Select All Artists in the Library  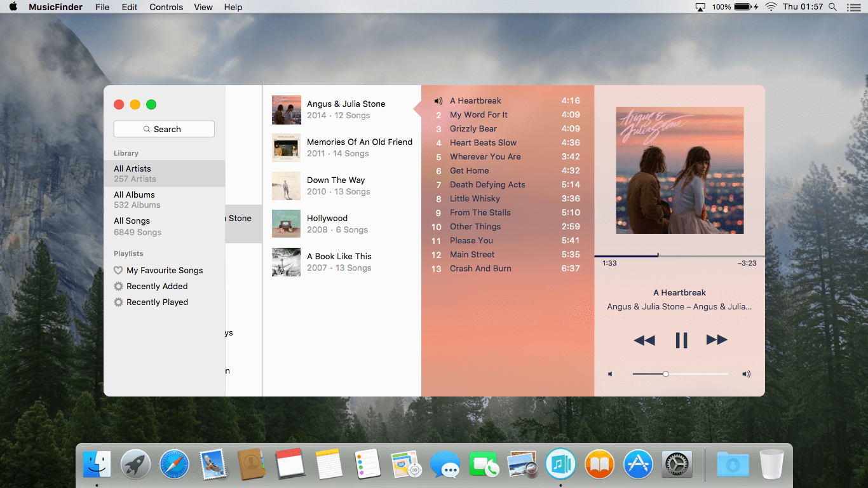pyautogui.click(x=165, y=173)
